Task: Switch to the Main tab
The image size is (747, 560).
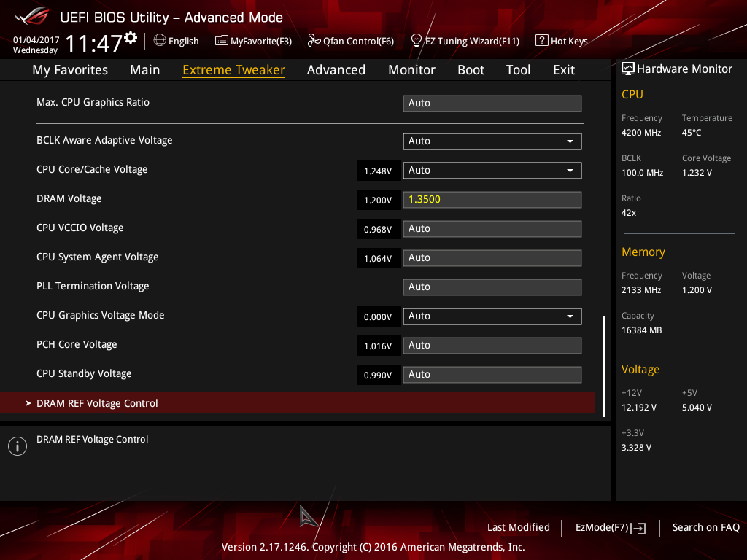Action: click(x=145, y=70)
